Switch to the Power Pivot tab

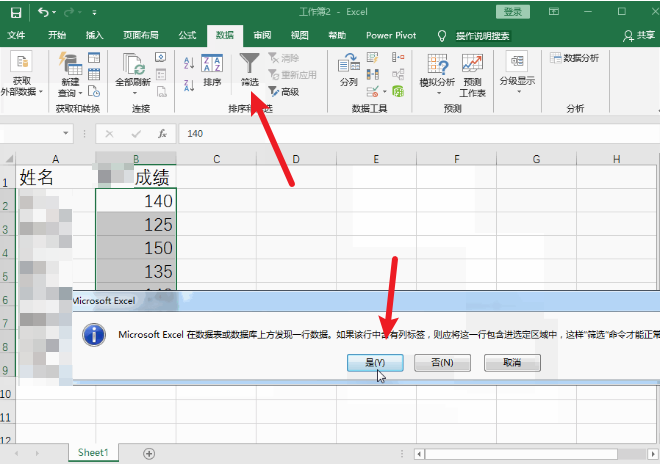click(x=391, y=35)
